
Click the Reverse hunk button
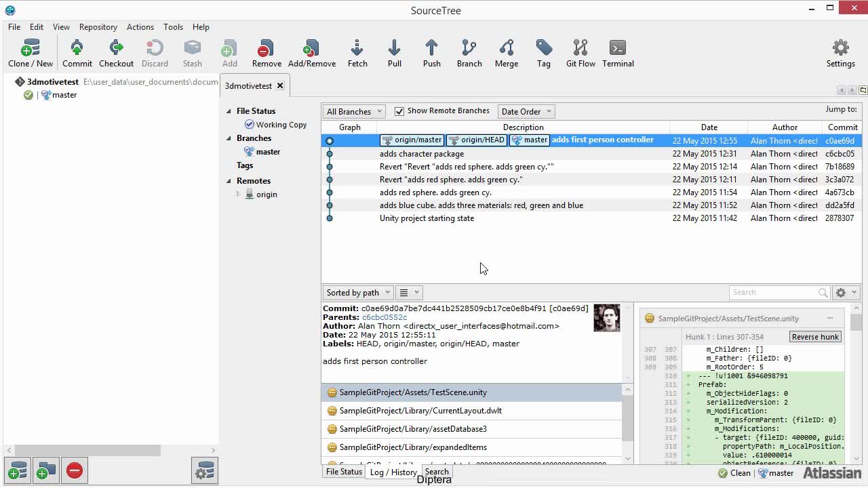coord(815,337)
